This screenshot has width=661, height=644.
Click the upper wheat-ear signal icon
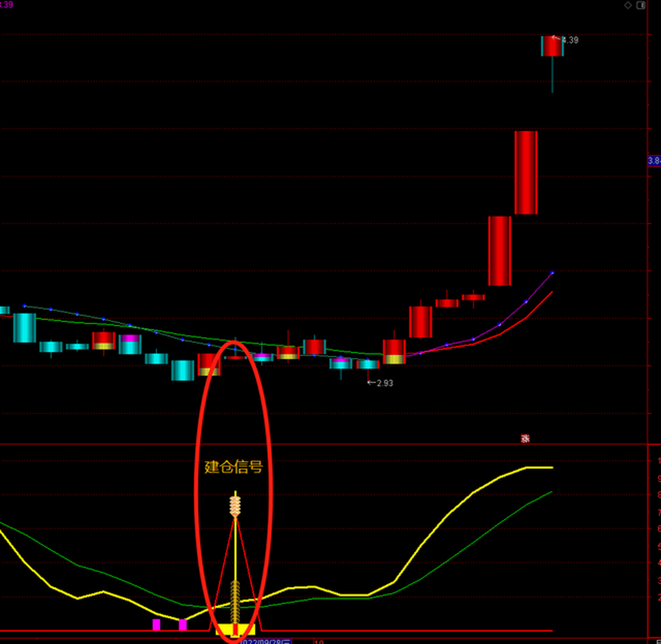(235, 506)
